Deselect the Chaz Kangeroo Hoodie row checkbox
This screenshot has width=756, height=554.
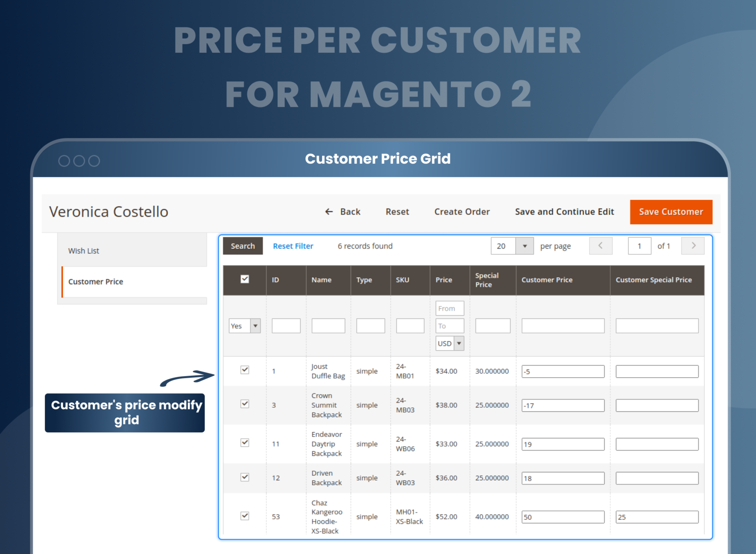[245, 516]
